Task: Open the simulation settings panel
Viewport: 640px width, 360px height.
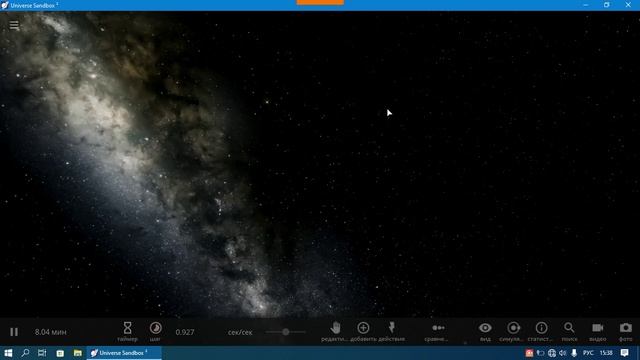Action: point(513,331)
